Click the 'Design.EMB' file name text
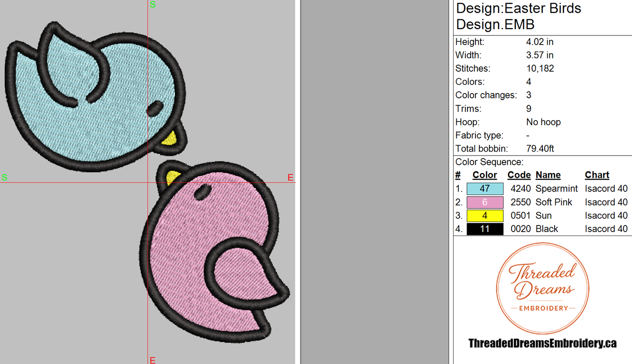This screenshot has height=364, width=632. tap(496, 24)
